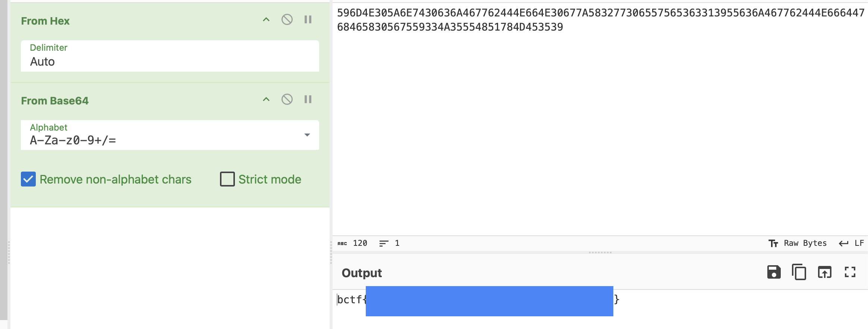Save output to file
This screenshot has height=329, width=868.
[774, 272]
